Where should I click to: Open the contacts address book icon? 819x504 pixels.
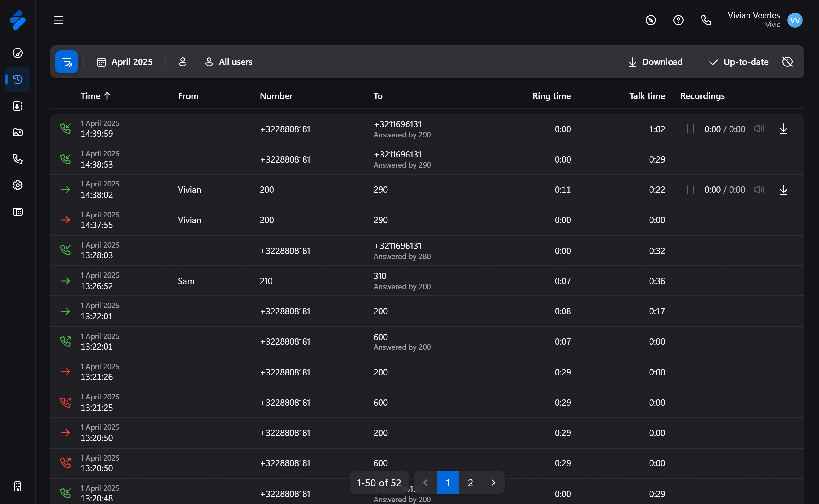tap(18, 106)
